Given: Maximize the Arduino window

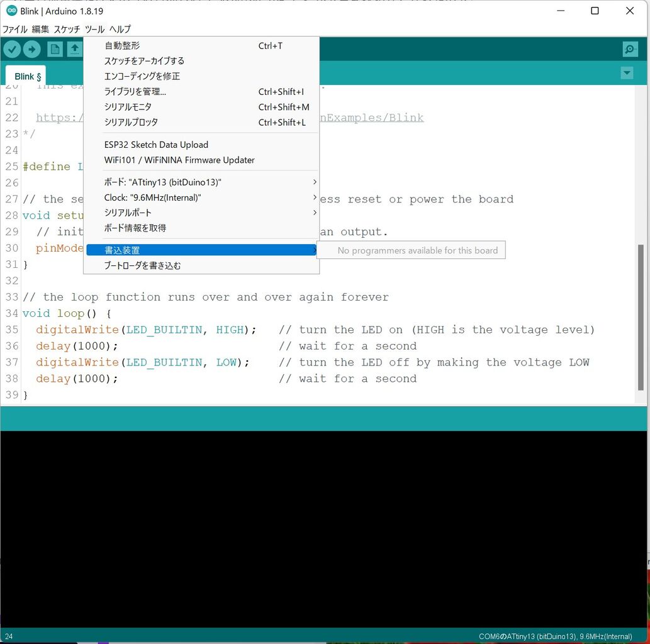Looking at the screenshot, I should (x=595, y=11).
